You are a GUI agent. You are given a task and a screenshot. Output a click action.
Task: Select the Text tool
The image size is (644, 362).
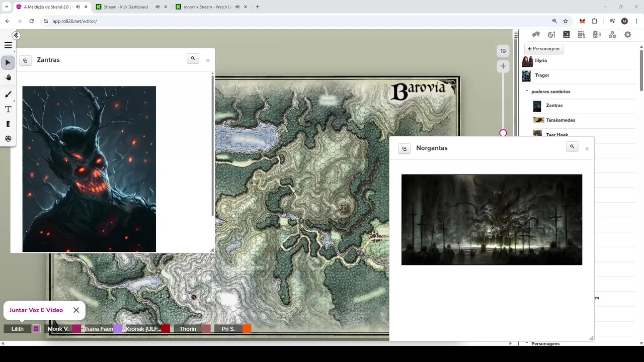click(8, 109)
